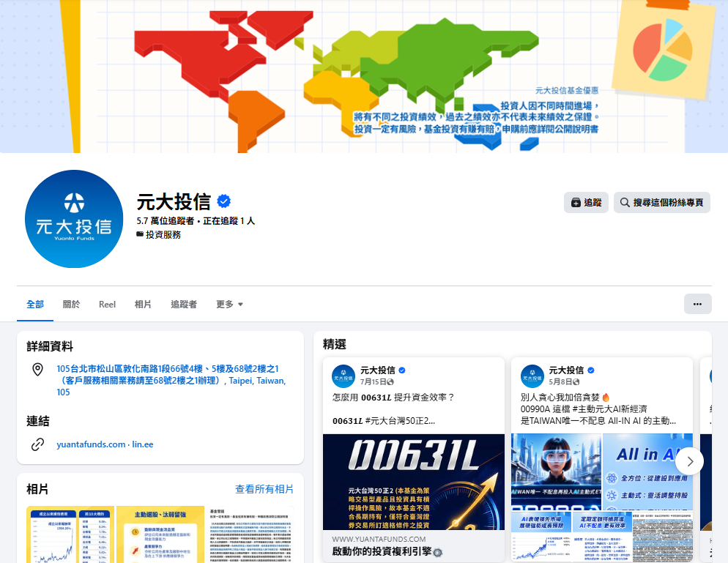The image size is (728, 563).
Task: Click 元大投信 name on the 5月8日 post
Action: [566, 370]
